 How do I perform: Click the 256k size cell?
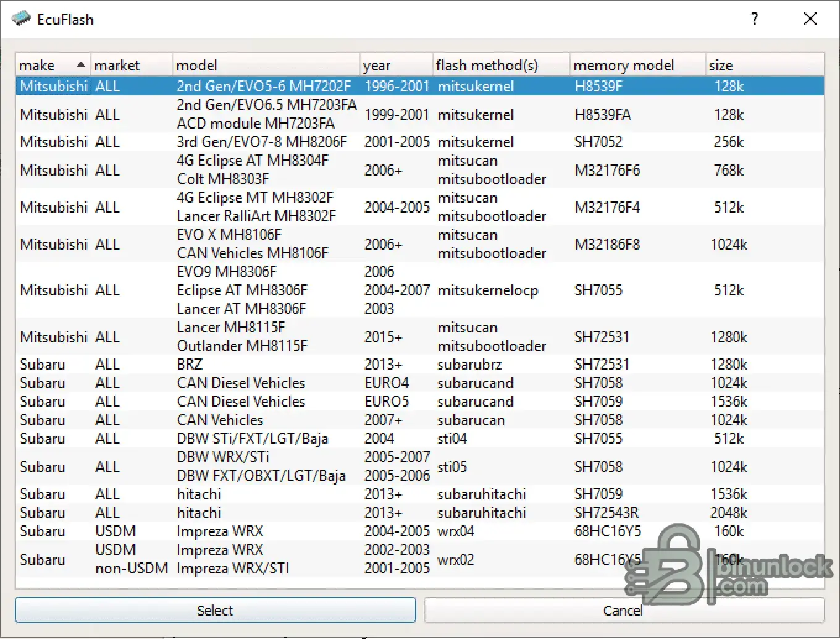click(x=729, y=142)
